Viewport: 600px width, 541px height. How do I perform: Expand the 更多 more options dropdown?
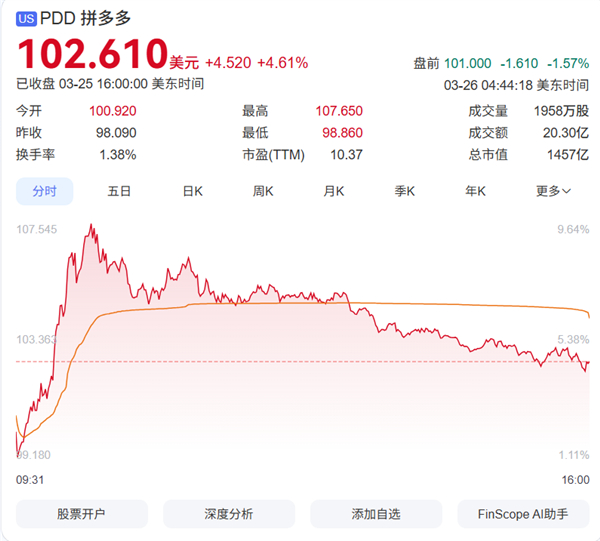click(x=553, y=191)
